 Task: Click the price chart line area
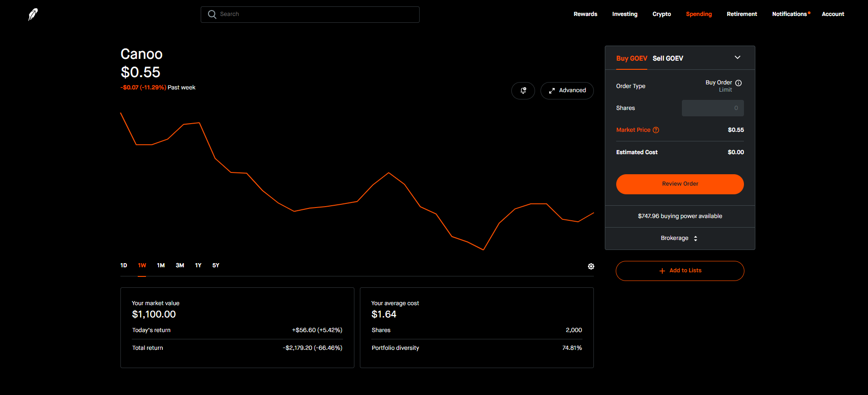click(357, 182)
